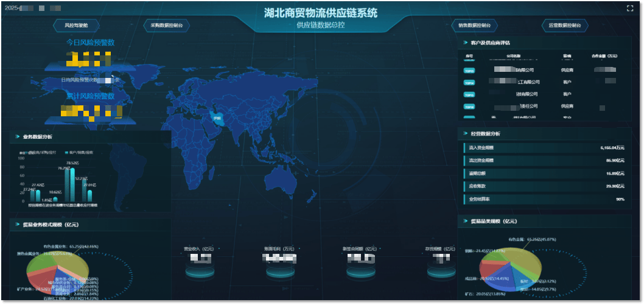Click the 公司名称 column header

[x=513, y=56]
